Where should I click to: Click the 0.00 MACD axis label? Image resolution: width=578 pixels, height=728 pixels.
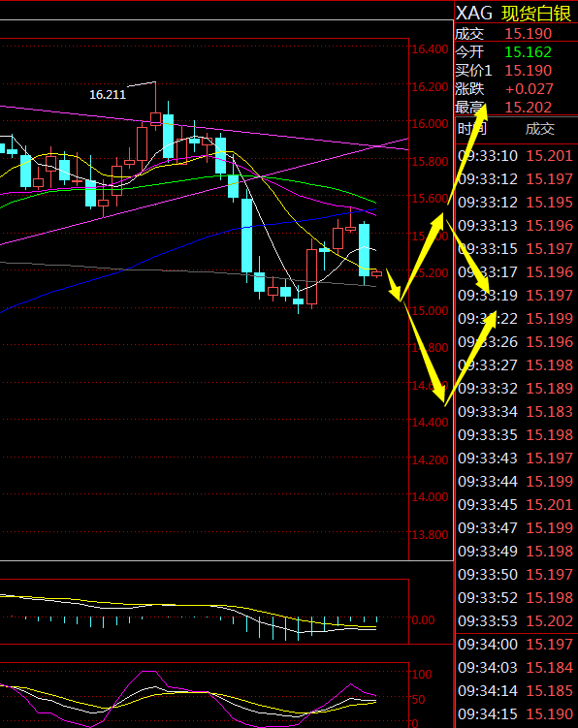tap(423, 620)
